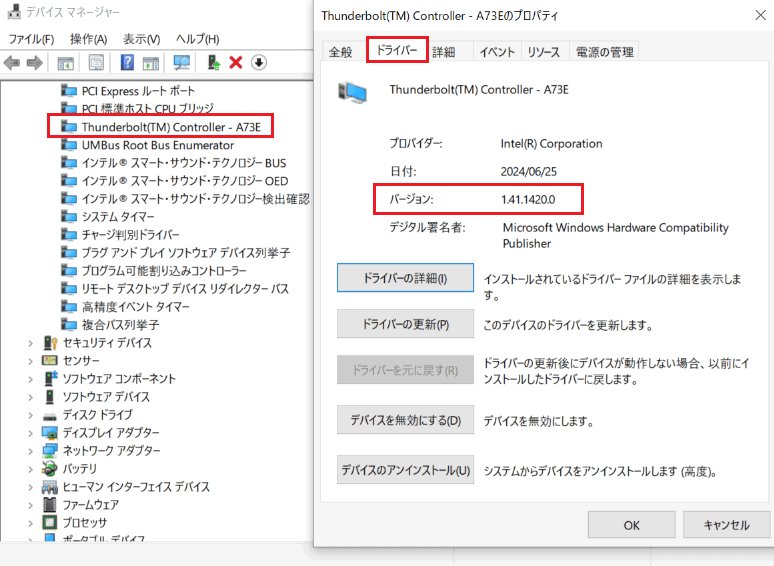Expand the ファームウェア tree category

click(32, 504)
